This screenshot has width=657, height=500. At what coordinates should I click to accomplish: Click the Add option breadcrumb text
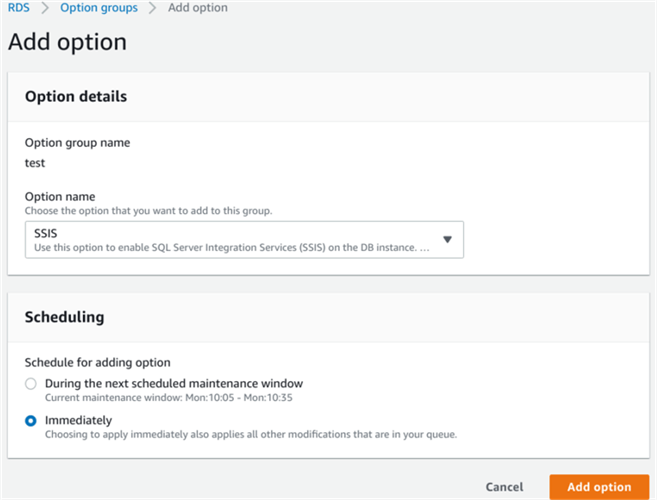(x=198, y=8)
